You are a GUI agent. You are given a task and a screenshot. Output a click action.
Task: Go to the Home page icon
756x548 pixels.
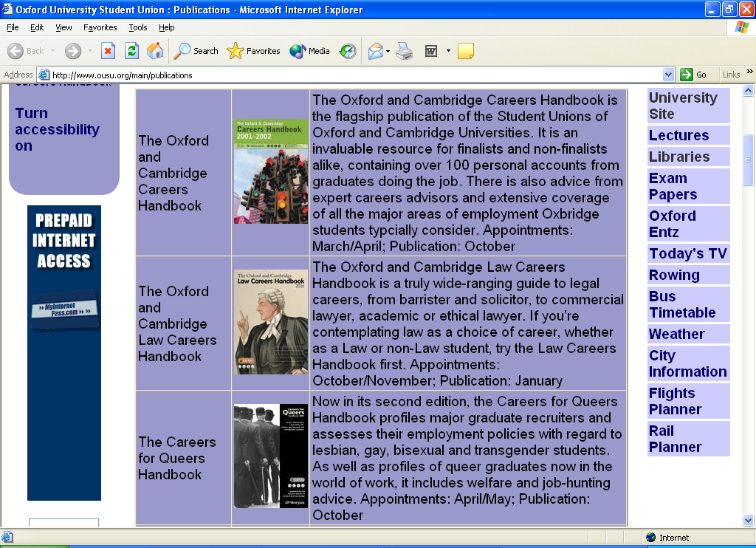pyautogui.click(x=155, y=51)
